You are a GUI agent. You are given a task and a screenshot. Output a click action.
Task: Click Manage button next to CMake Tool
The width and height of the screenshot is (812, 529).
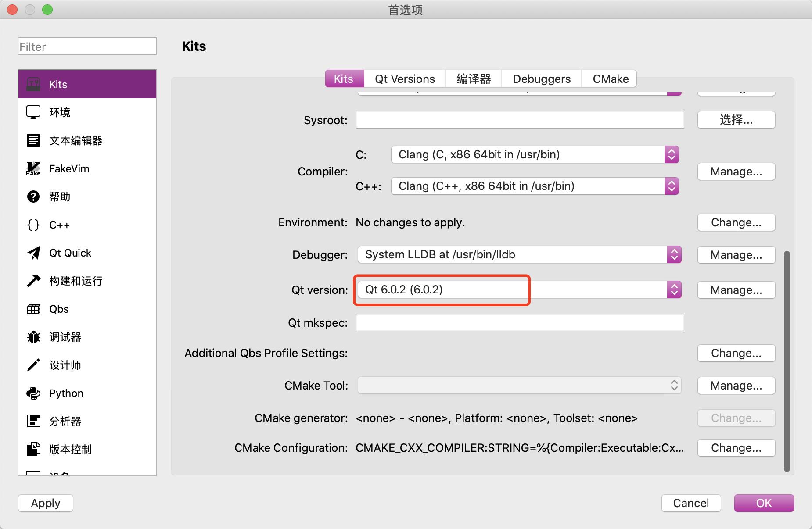click(x=736, y=386)
